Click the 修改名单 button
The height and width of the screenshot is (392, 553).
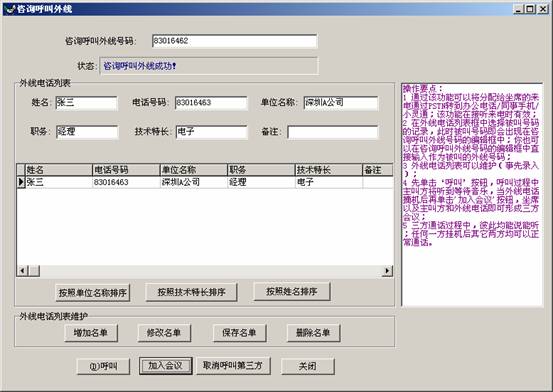pos(164,333)
